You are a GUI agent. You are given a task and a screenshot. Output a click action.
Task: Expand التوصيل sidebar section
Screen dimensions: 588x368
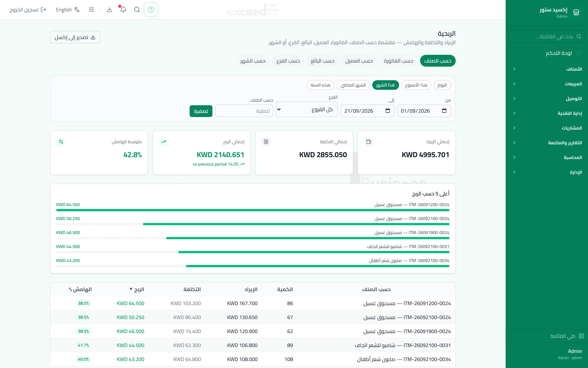[547, 99]
